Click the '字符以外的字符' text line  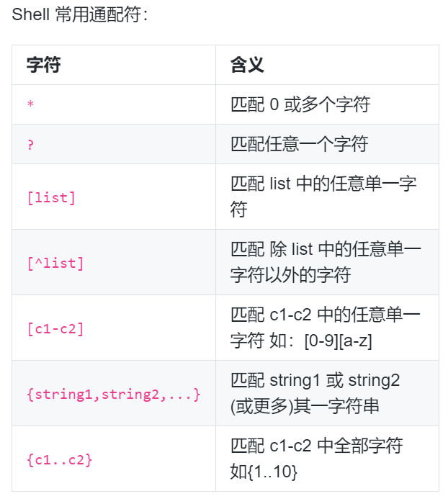click(x=290, y=275)
